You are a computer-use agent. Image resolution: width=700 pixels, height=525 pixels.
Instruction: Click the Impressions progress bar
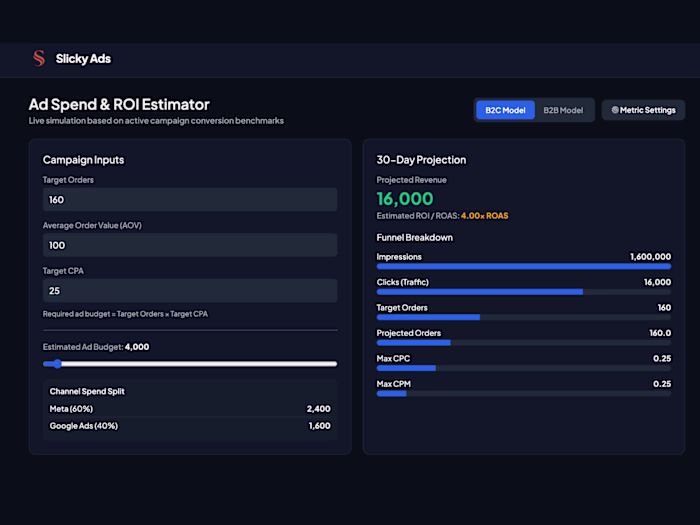click(524, 267)
